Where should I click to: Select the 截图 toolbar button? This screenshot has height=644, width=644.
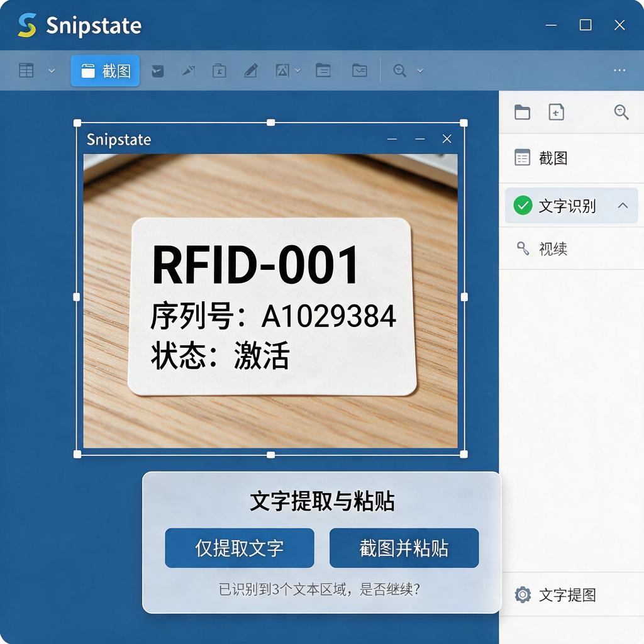click(105, 70)
